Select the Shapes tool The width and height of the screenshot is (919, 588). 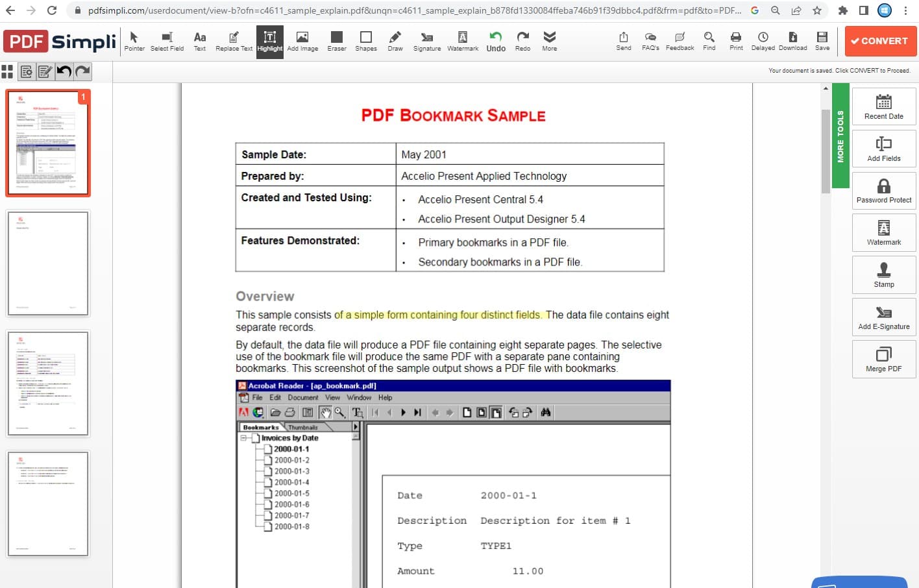(x=365, y=41)
